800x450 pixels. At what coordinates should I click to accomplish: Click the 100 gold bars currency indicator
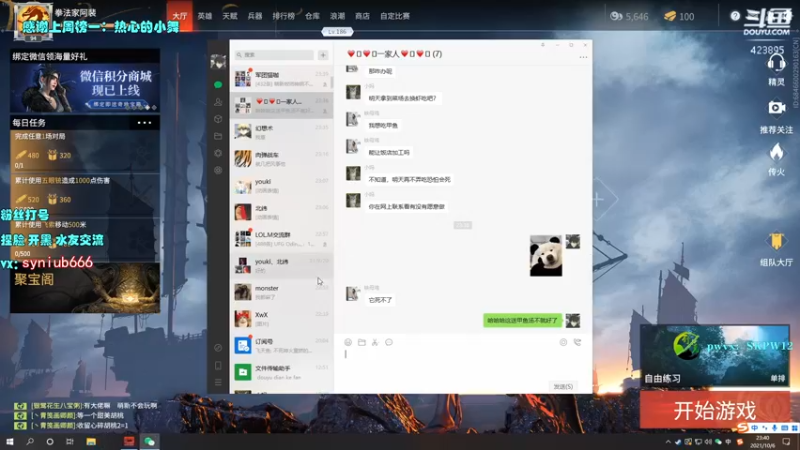coord(679,16)
